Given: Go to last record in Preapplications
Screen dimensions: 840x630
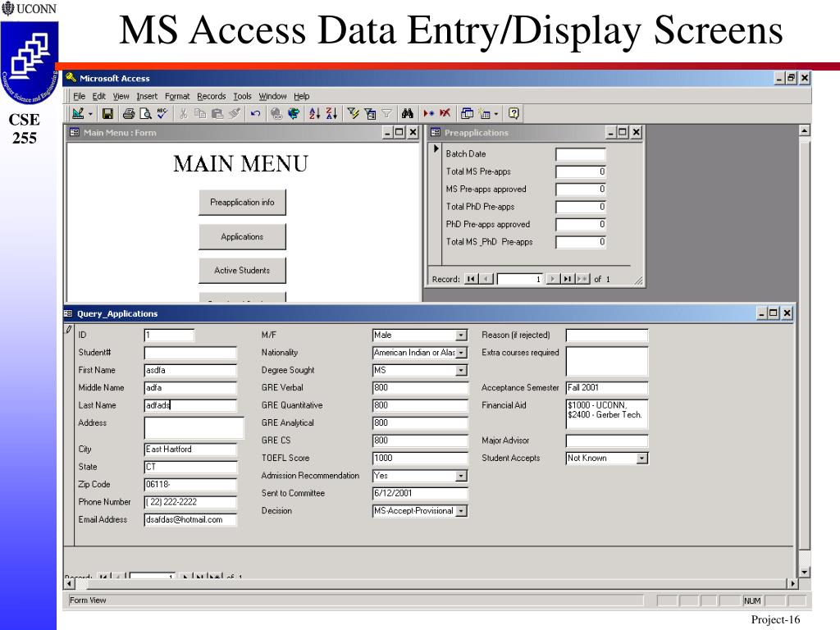Looking at the screenshot, I should point(568,279).
